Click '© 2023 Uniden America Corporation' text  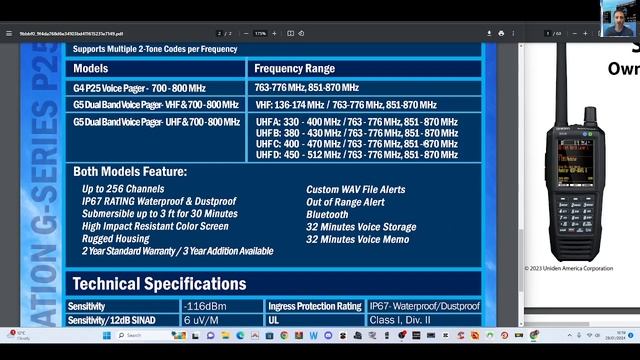569,268
